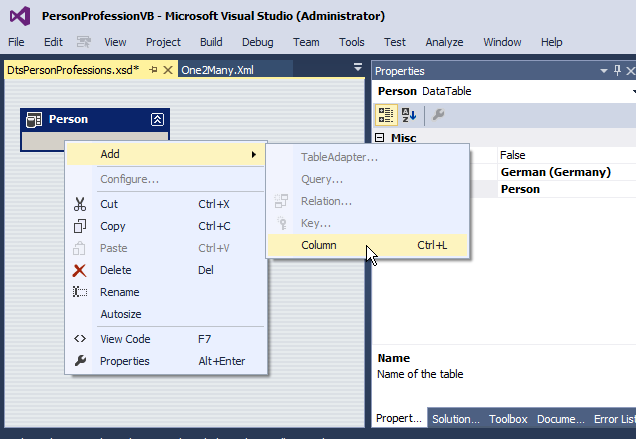The image size is (636, 439).
Task: Choose TableAdapter... in Add submenu
Action: [x=367, y=157]
